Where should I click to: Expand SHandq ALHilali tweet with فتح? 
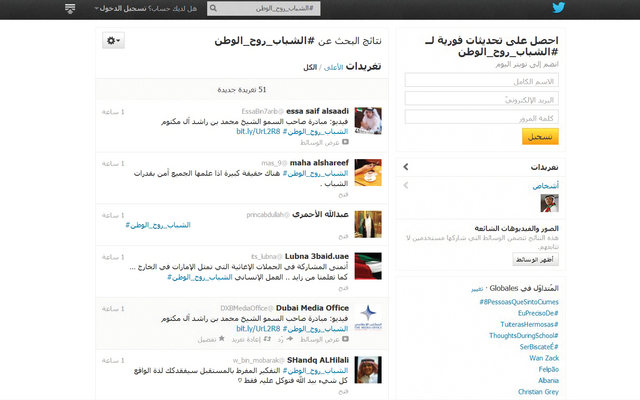(x=343, y=392)
